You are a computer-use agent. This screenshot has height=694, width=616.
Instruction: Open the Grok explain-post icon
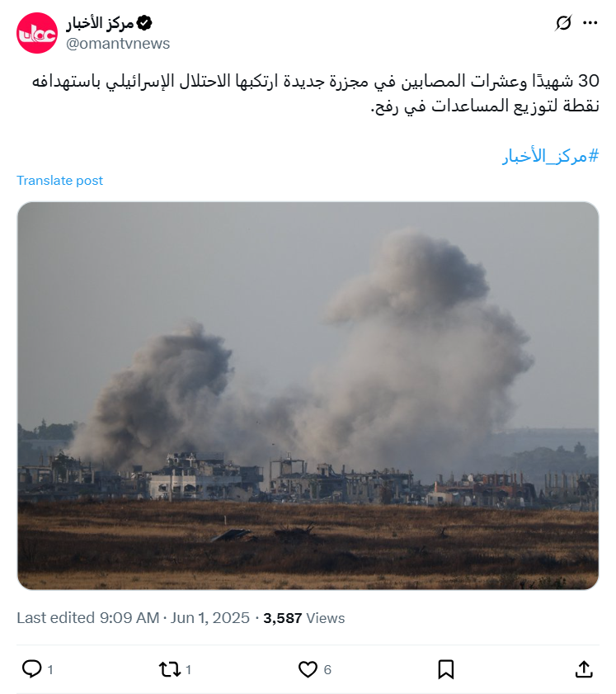click(563, 23)
